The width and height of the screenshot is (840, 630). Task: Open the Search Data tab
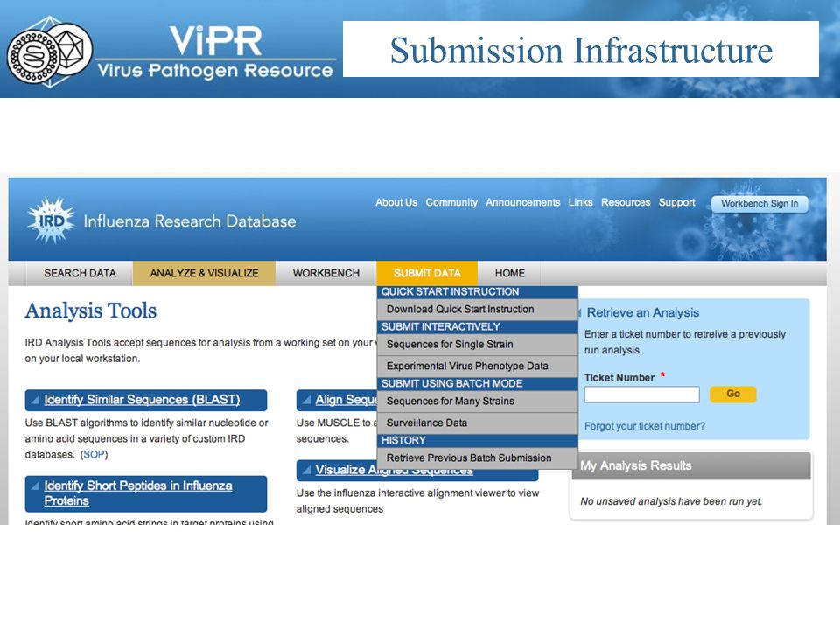pos(80,273)
